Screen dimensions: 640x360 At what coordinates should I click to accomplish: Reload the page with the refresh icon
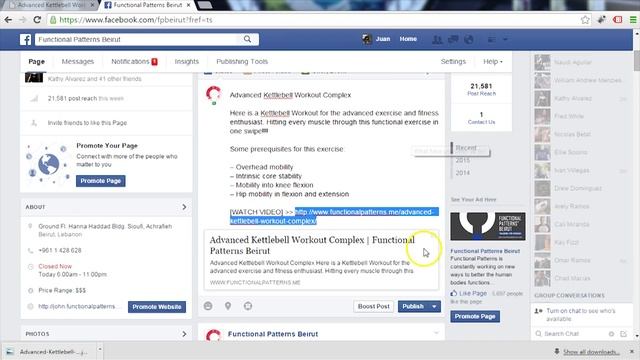tap(37, 20)
